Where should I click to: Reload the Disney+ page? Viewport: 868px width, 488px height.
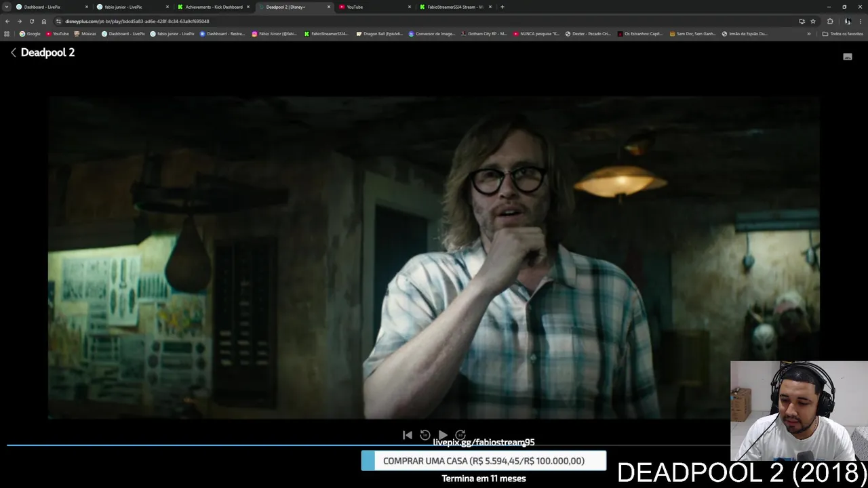point(32,21)
